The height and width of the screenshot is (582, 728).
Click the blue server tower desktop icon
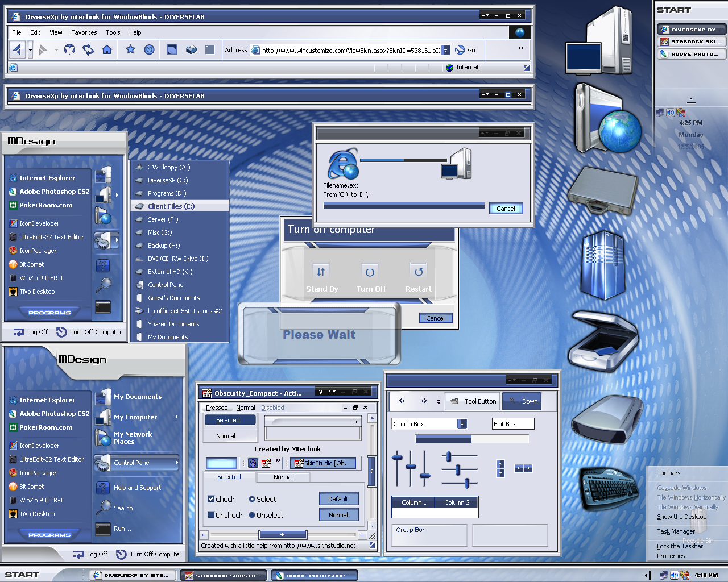tap(603, 266)
